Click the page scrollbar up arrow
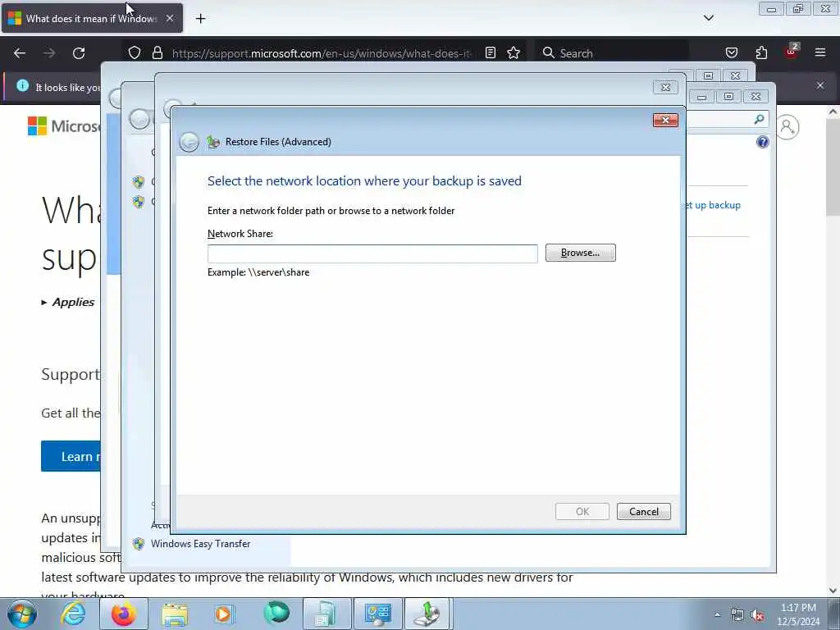This screenshot has width=840, height=630. click(x=833, y=112)
